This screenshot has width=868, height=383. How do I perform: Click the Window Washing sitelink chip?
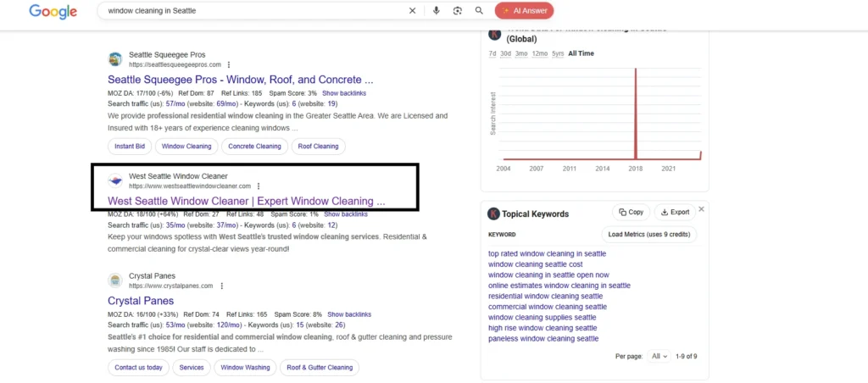click(x=245, y=368)
